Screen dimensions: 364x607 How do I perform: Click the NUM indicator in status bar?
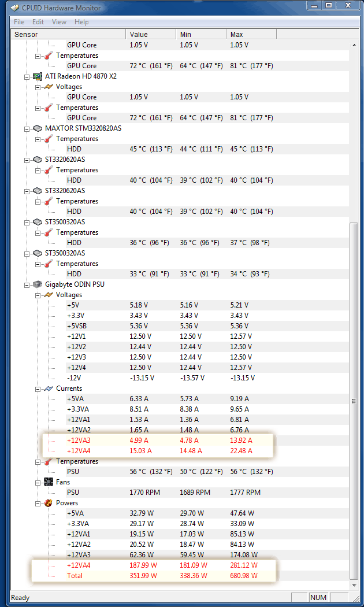tap(319, 598)
